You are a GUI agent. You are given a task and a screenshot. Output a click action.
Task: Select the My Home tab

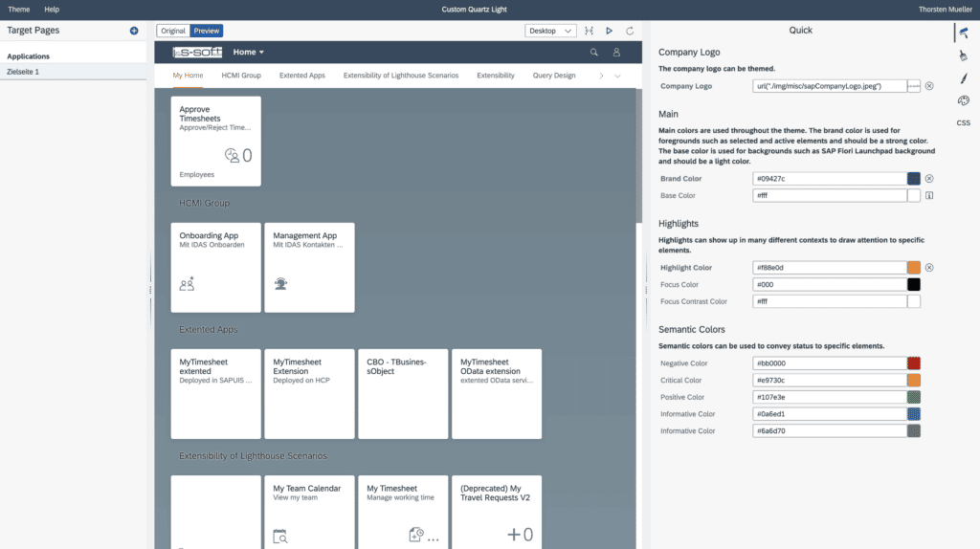click(188, 76)
